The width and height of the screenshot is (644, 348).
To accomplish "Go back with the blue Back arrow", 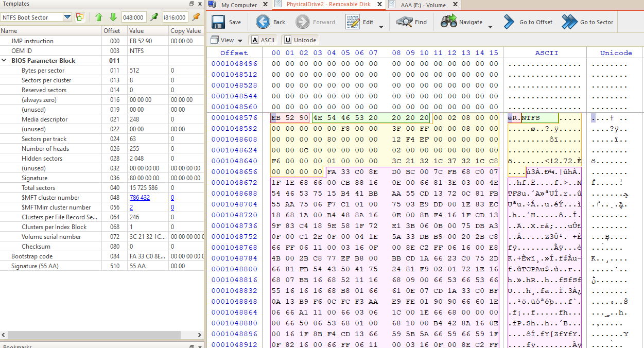I will click(263, 22).
